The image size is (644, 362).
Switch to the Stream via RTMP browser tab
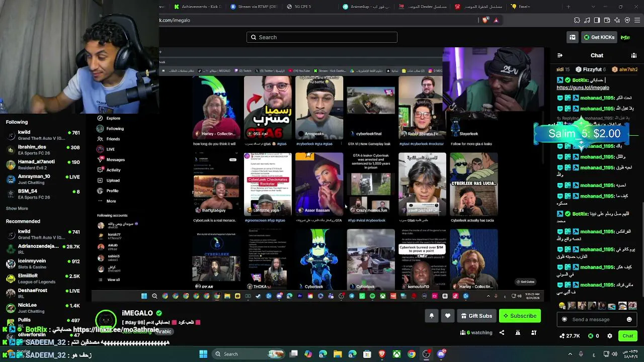(x=253, y=7)
